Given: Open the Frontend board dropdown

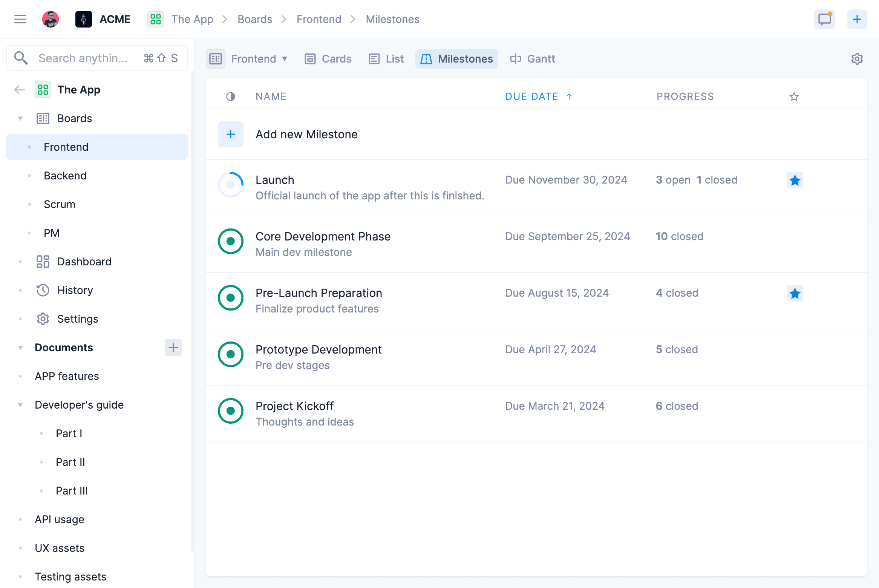Looking at the screenshot, I should pos(259,59).
